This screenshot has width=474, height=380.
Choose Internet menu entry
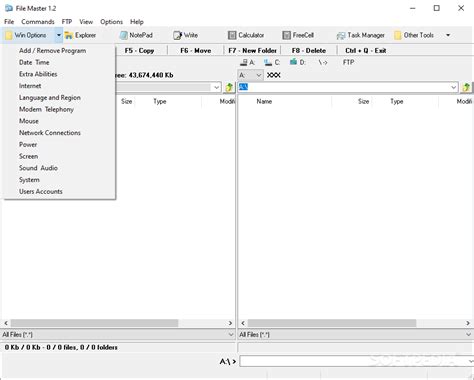pos(60,86)
